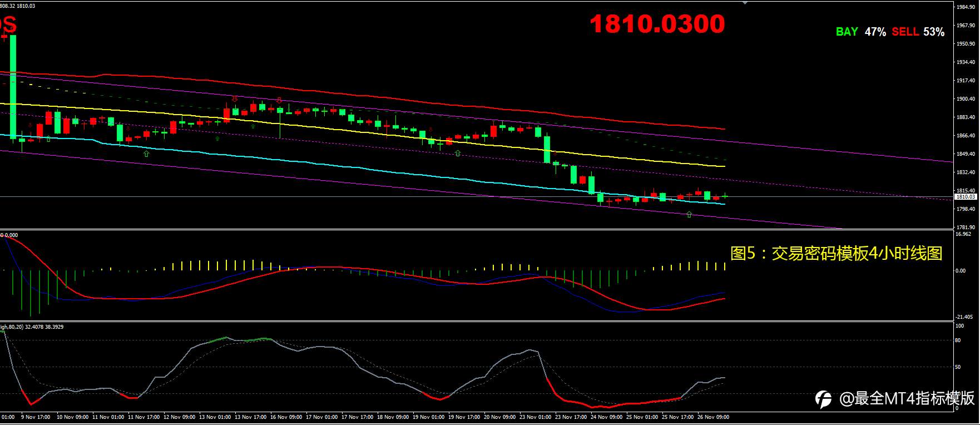
Task: Click the 26 Nov 09:00 time axis label
Action: click(713, 417)
